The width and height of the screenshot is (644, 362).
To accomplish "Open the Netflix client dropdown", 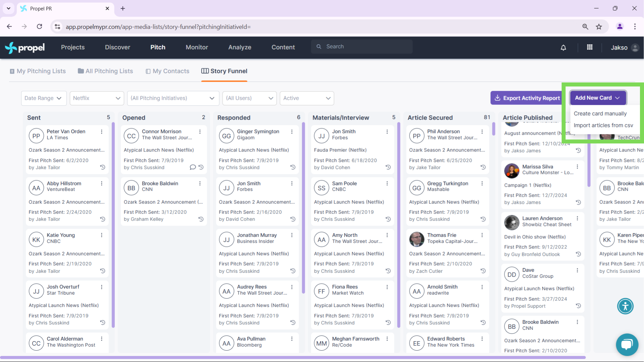I will tap(97, 98).
